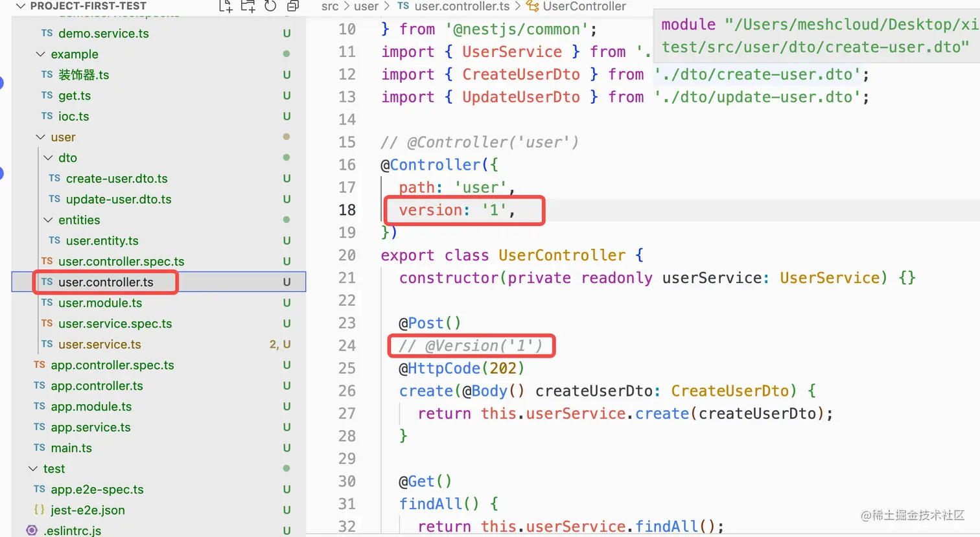Click the New File icon in explorer header
Image resolution: width=980 pixels, height=537 pixels.
click(226, 6)
